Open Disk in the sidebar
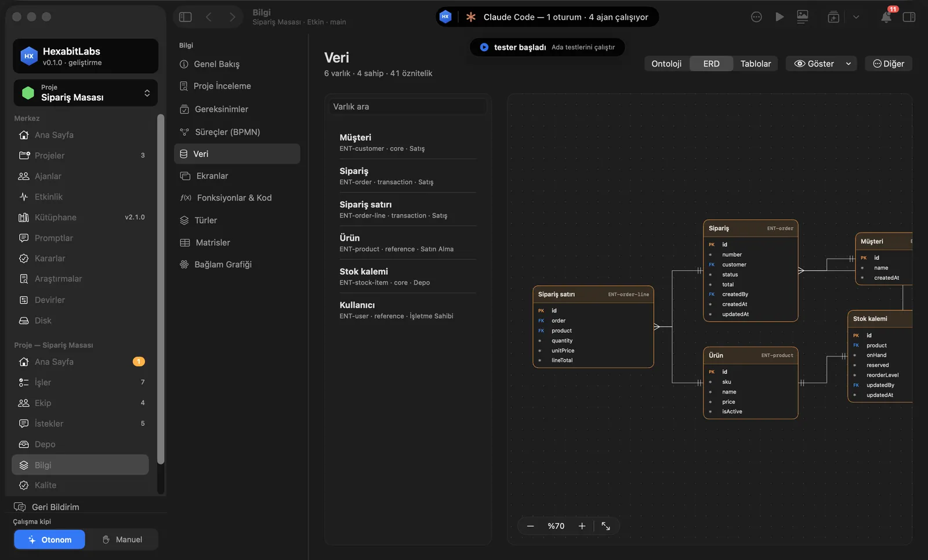Screen dimensions: 928x560 81,321
